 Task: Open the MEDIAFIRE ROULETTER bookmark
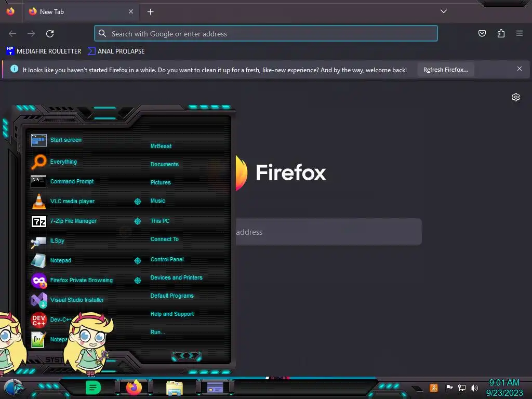[44, 51]
